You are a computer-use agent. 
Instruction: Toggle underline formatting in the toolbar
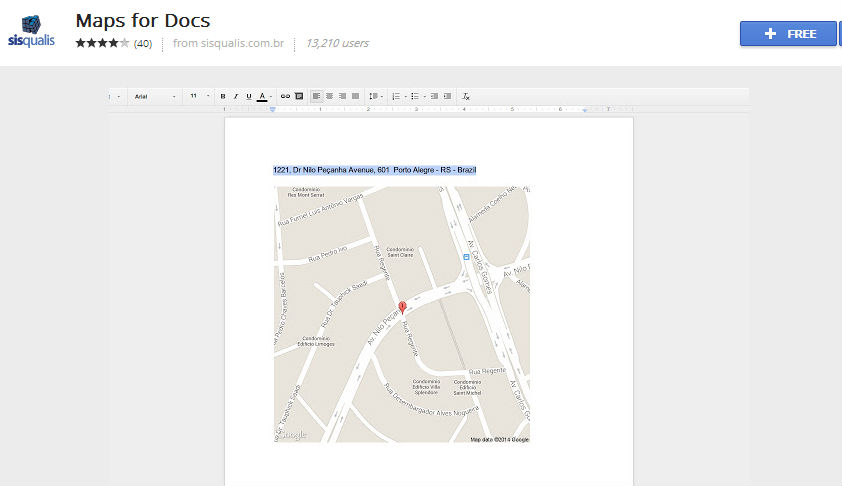click(249, 97)
